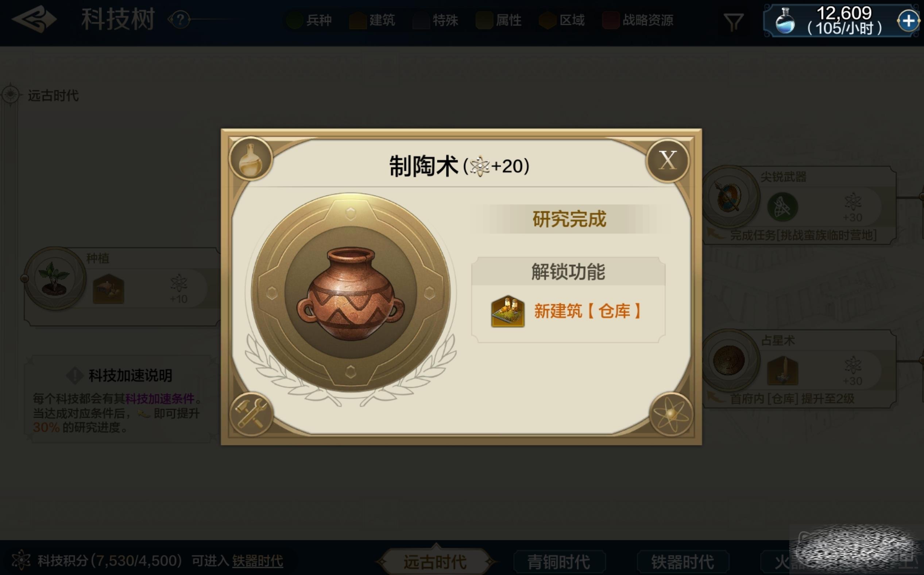Click the 新建筑【仓库】 link
This screenshot has height=575, width=924.
[588, 311]
